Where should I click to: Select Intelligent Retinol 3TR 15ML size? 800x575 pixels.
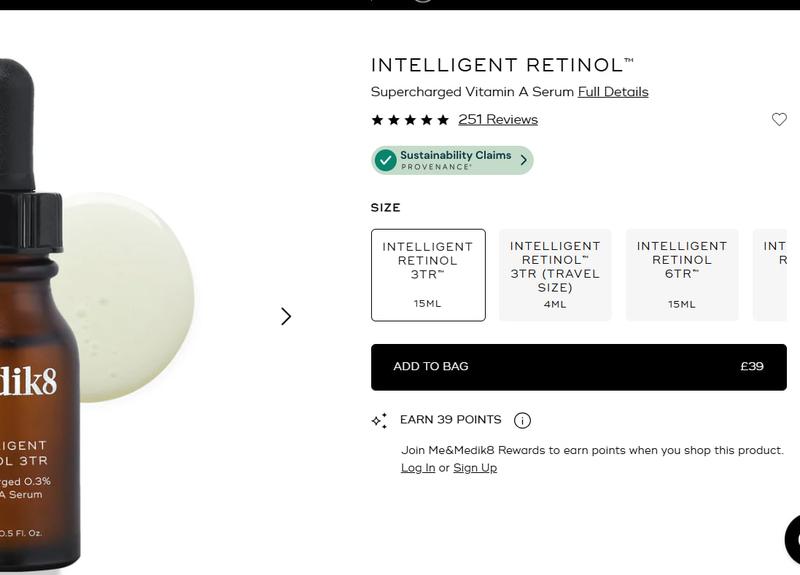(x=428, y=275)
